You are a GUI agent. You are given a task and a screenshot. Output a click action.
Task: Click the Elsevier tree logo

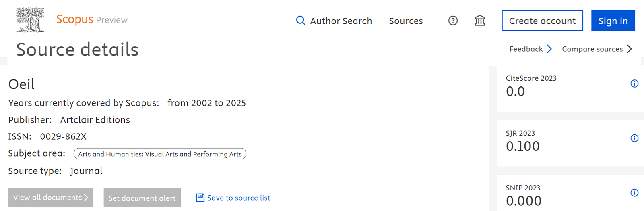click(x=30, y=20)
